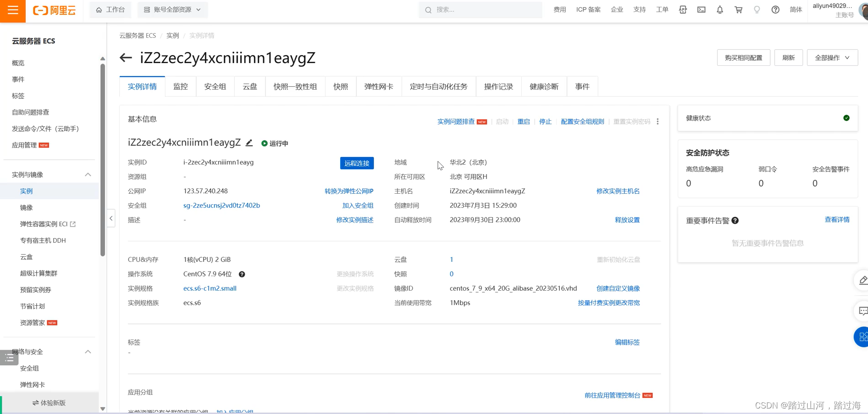
Task: Click the sidebar vertical scrollbar
Action: [102, 160]
